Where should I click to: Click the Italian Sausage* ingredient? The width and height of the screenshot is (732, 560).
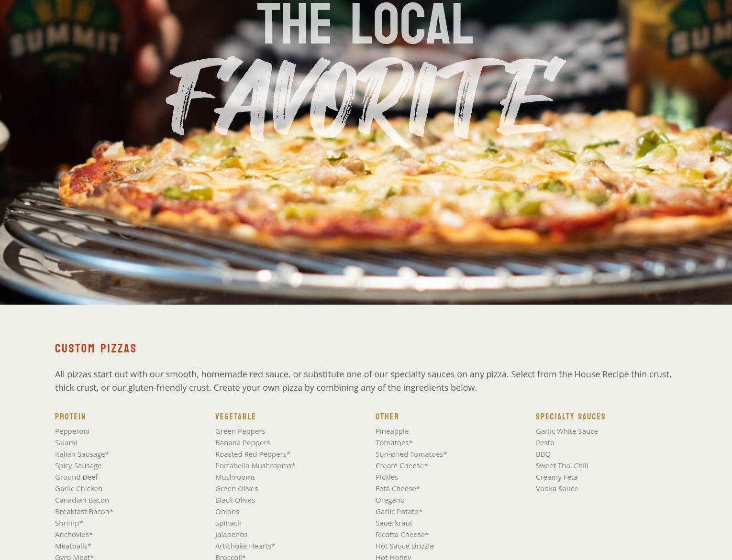[x=82, y=454]
